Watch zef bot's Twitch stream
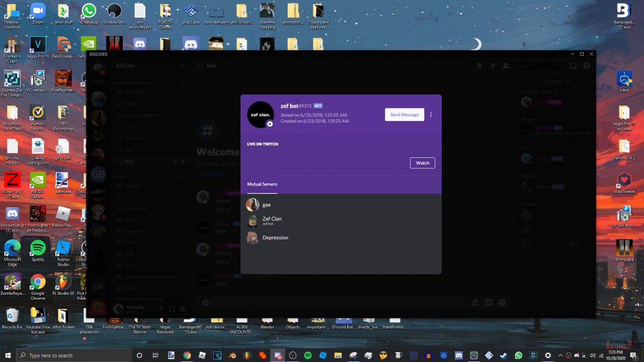Image resolution: width=644 pixels, height=362 pixels. click(423, 163)
